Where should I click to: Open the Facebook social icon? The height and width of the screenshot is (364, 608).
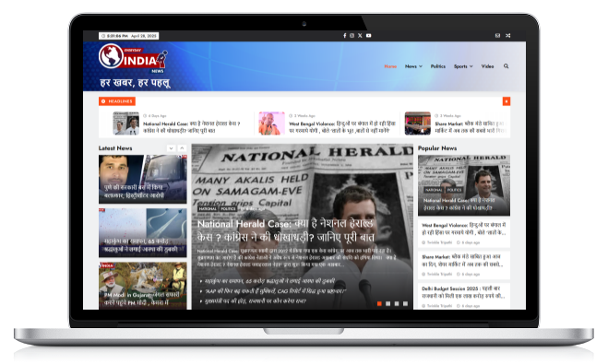point(344,36)
